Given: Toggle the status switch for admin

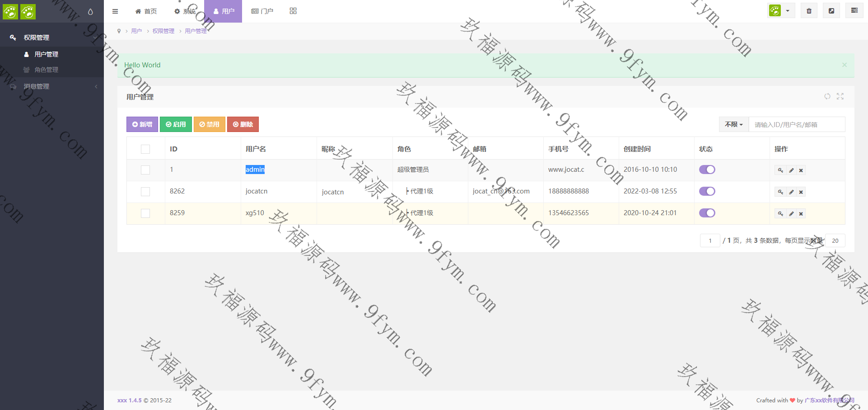Looking at the screenshot, I should 707,170.
